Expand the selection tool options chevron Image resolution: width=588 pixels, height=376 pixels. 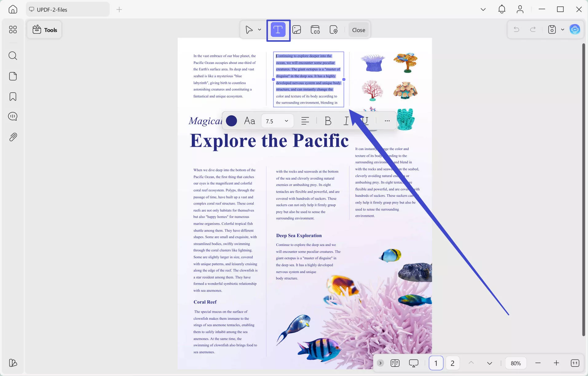(x=260, y=30)
